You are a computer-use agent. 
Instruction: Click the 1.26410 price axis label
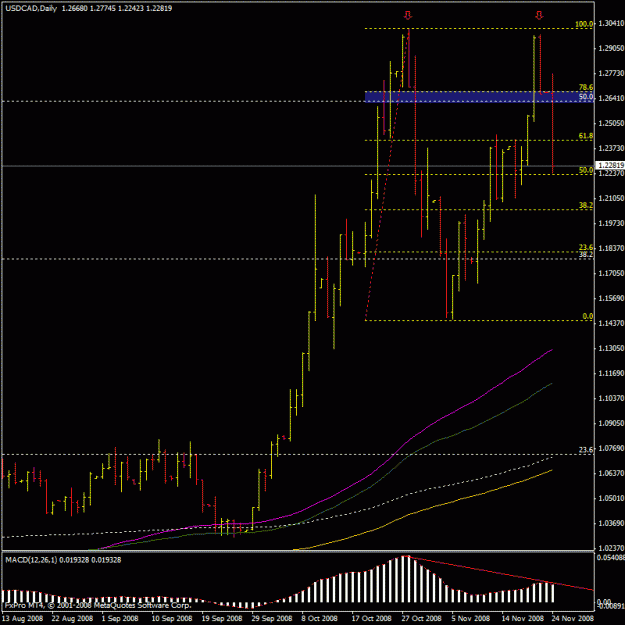611,98
